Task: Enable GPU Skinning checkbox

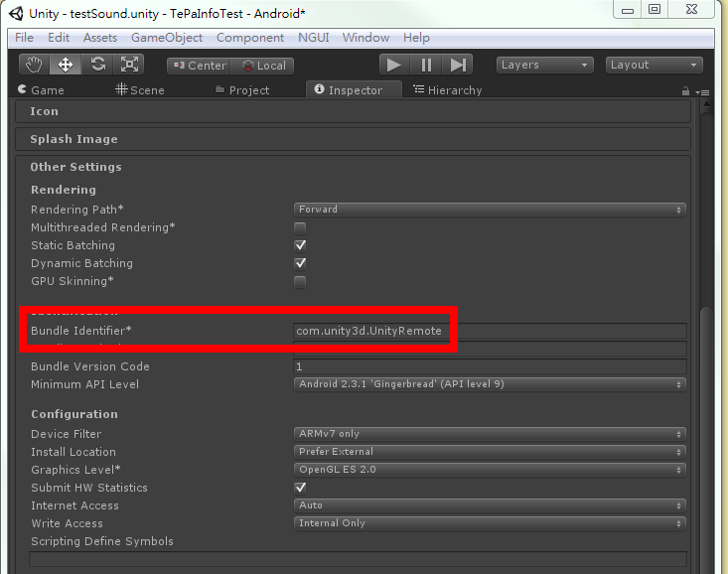Action: click(x=300, y=282)
